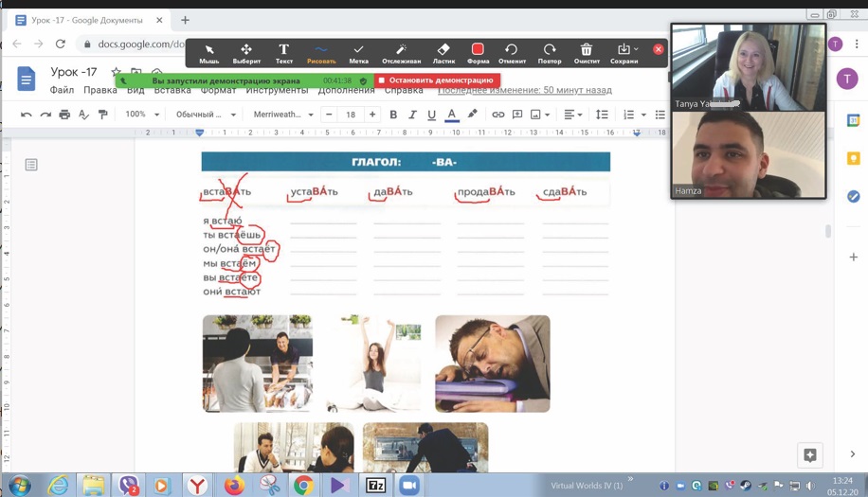Toggle underline text formatting
This screenshot has width=868, height=497.
[431, 115]
